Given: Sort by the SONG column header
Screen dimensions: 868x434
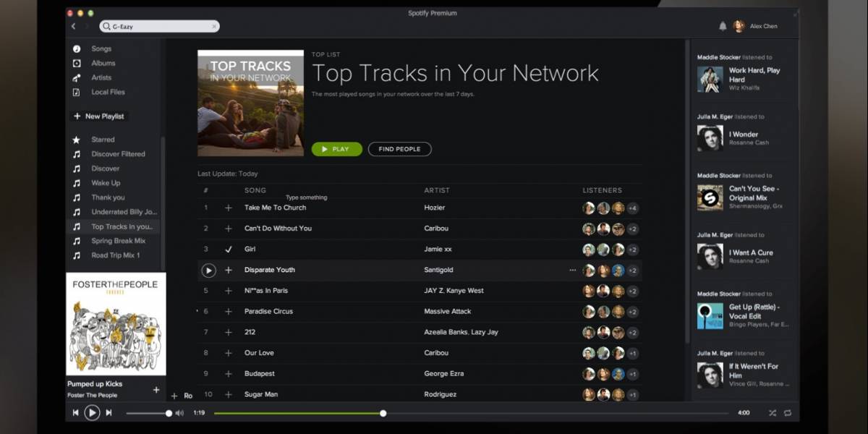Looking at the screenshot, I should (255, 190).
